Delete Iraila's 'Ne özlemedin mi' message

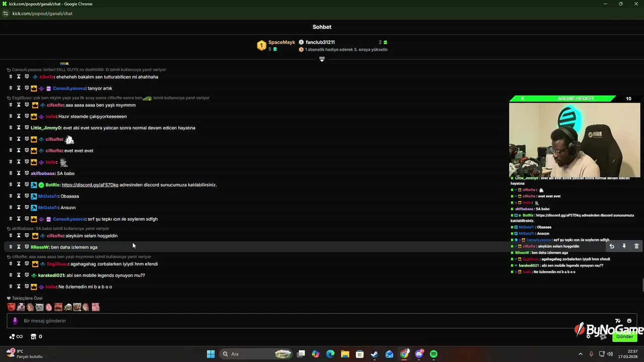coord(11,287)
